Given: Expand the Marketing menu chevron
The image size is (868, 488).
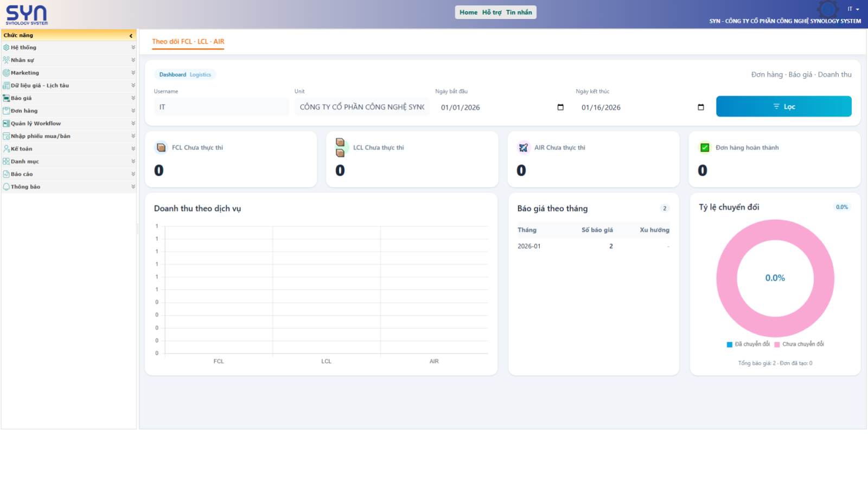Looking at the screenshot, I should 133,73.
